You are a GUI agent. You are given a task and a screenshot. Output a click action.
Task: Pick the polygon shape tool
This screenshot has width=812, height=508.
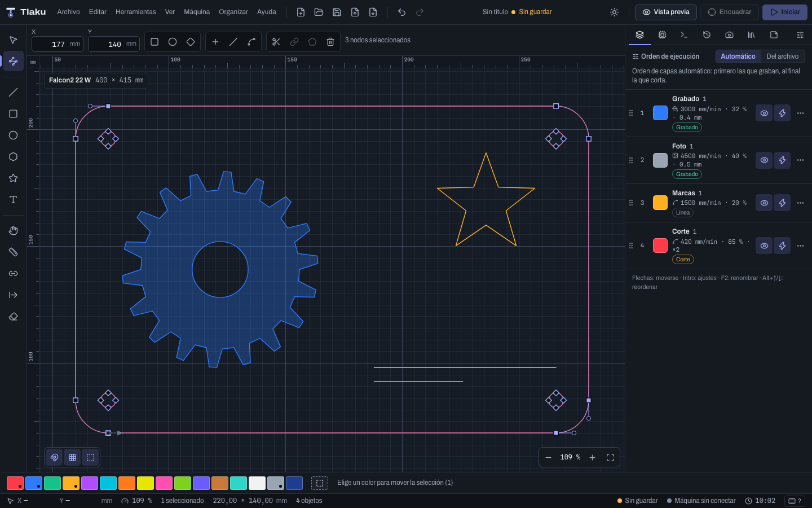click(x=14, y=157)
